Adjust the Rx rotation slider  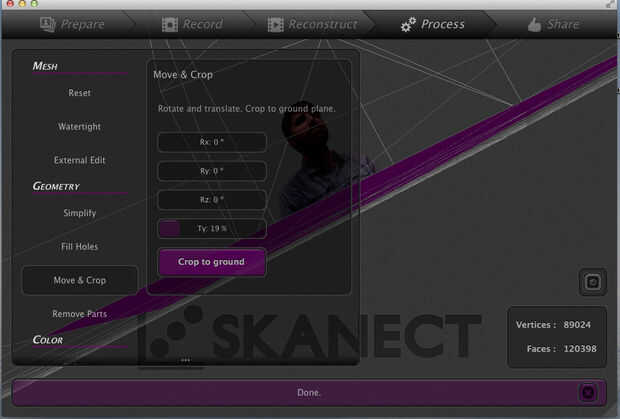pyautogui.click(x=212, y=142)
